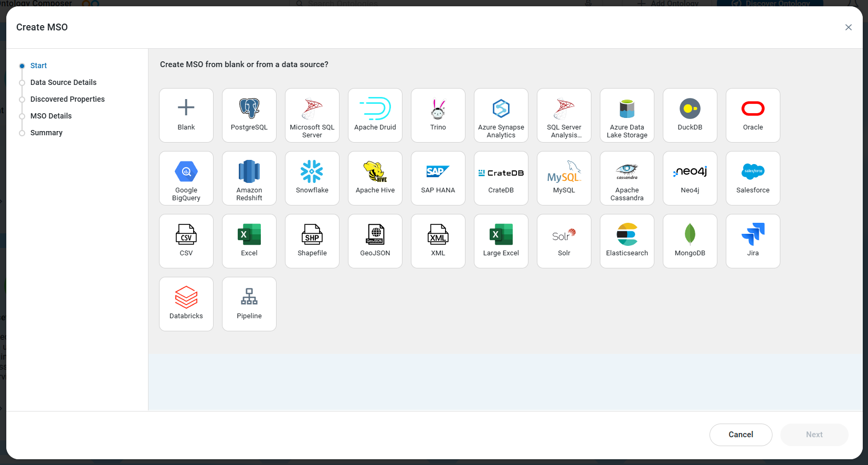Choose the DuckDB data source
Viewport: 868px width, 465px height.
tap(690, 115)
